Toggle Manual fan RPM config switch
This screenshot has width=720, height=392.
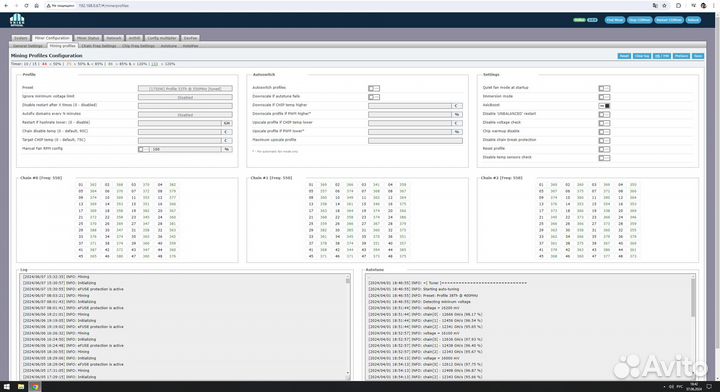coord(144,149)
